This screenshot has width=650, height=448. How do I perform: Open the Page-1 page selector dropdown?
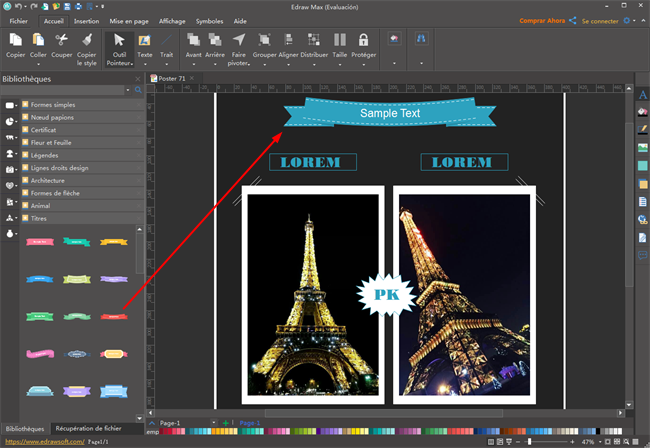coord(152,424)
